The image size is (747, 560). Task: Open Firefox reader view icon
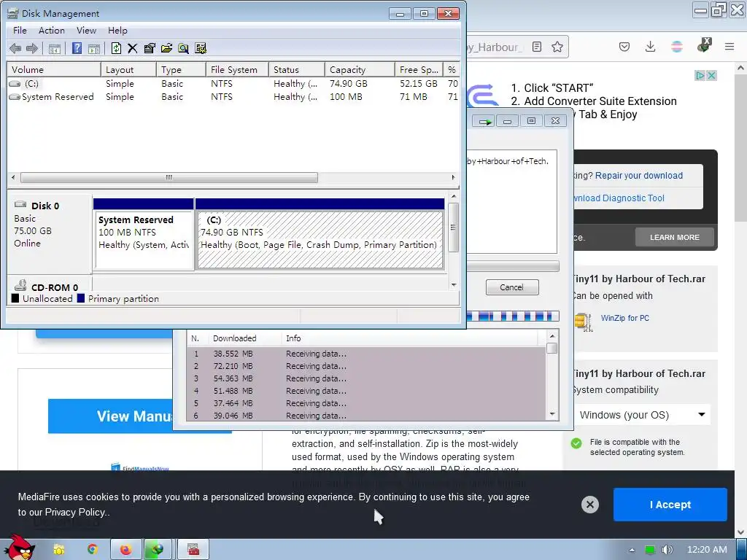point(537,47)
